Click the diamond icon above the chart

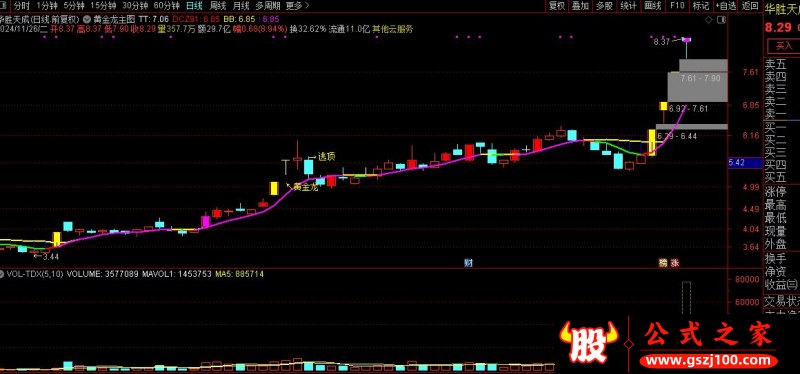pyautogui.click(x=708, y=19)
